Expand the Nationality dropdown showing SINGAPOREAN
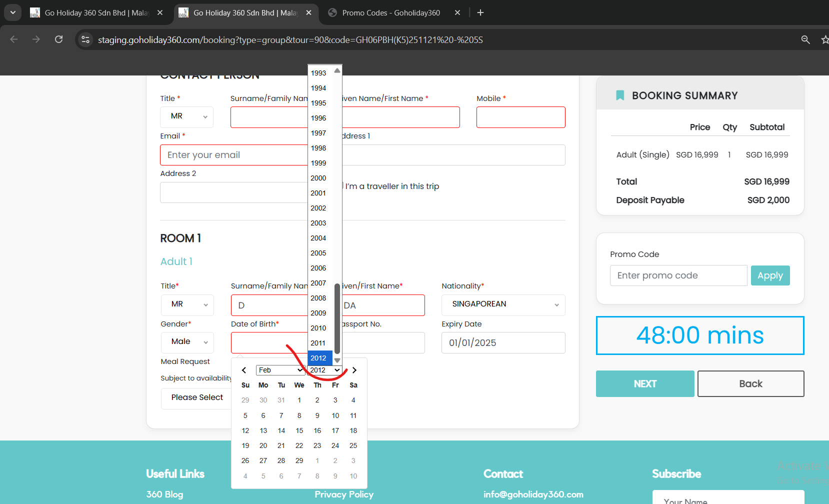This screenshot has height=504, width=829. coord(503,304)
